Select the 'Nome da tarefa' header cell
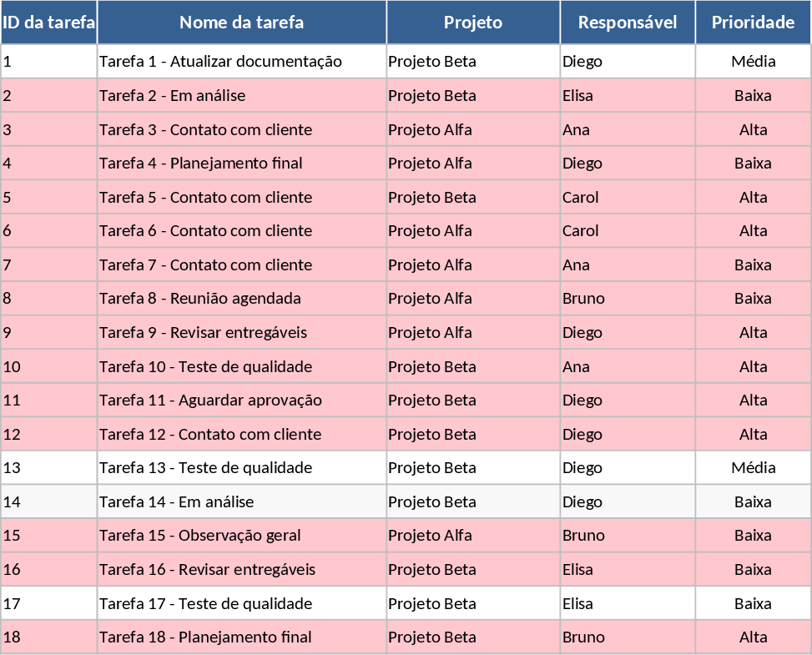The image size is (812, 655). (241, 23)
